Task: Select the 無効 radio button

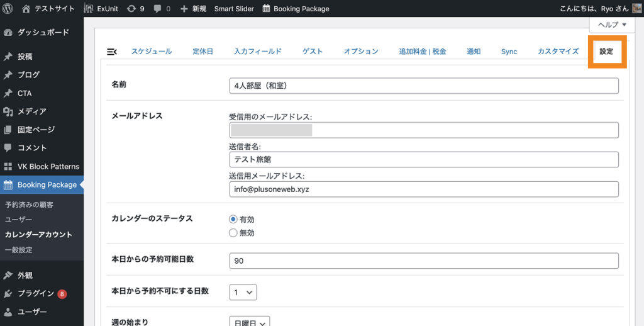Action: pyautogui.click(x=233, y=233)
